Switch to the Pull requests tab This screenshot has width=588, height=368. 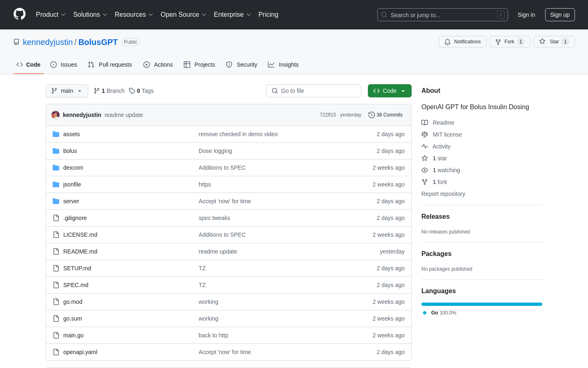[110, 65]
